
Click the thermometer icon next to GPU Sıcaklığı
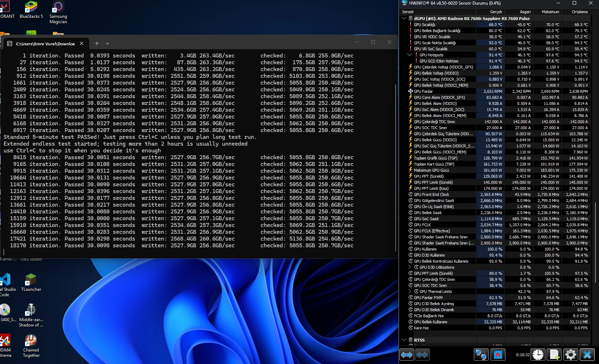pos(410,25)
